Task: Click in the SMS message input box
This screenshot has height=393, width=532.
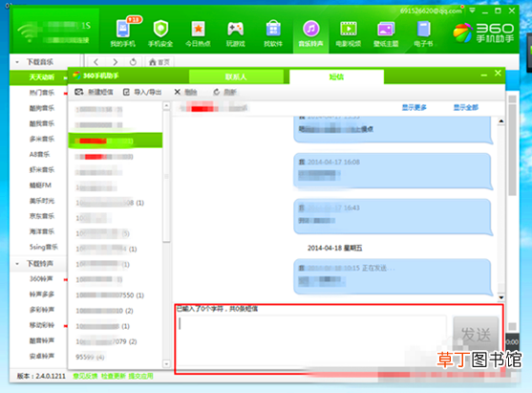Action: [311, 340]
